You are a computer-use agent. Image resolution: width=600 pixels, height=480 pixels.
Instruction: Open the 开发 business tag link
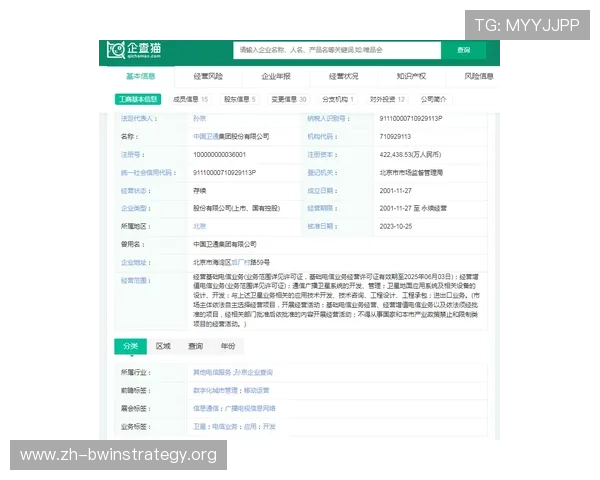pos(269,426)
